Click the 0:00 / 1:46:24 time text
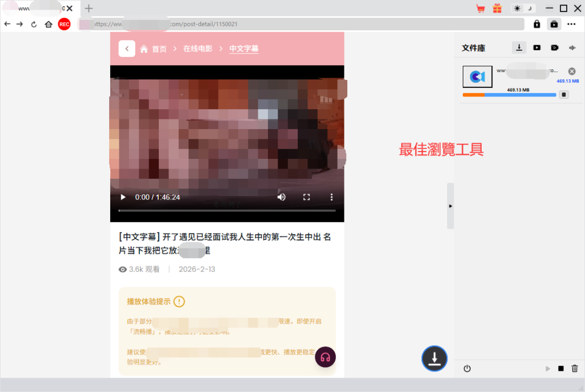The image size is (585, 392). 158,197
